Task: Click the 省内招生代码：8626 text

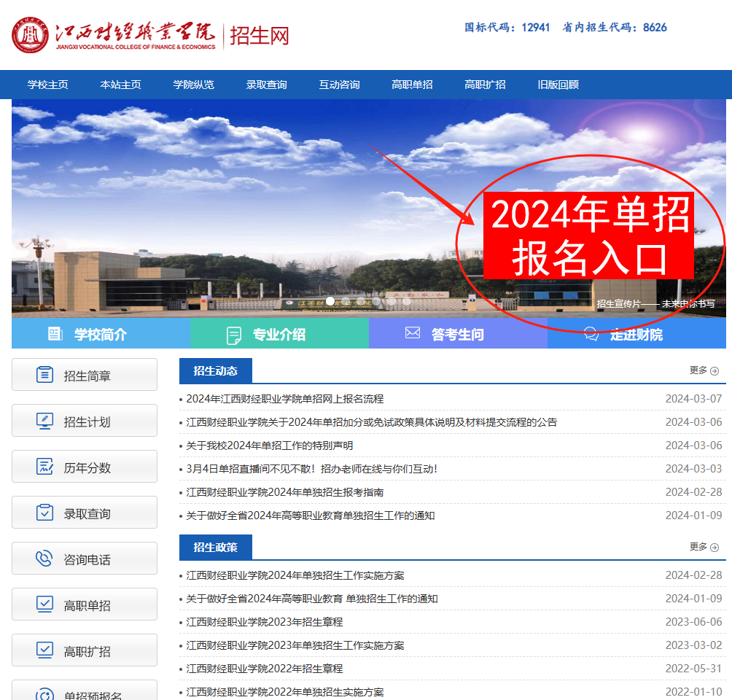Action: pyautogui.click(x=615, y=28)
